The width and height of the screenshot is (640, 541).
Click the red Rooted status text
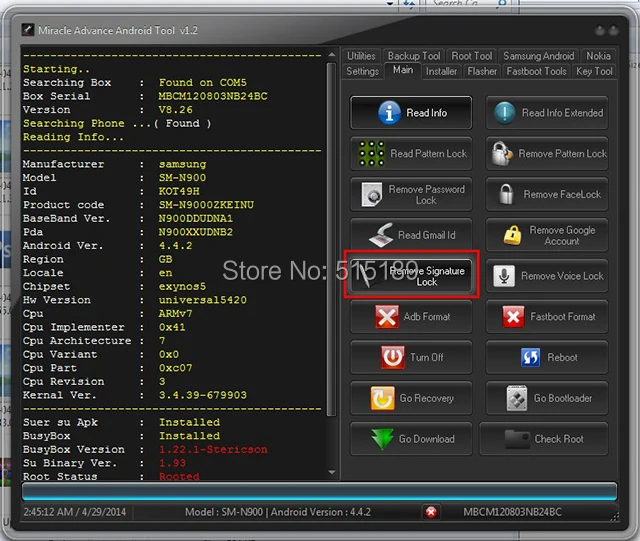(179, 476)
